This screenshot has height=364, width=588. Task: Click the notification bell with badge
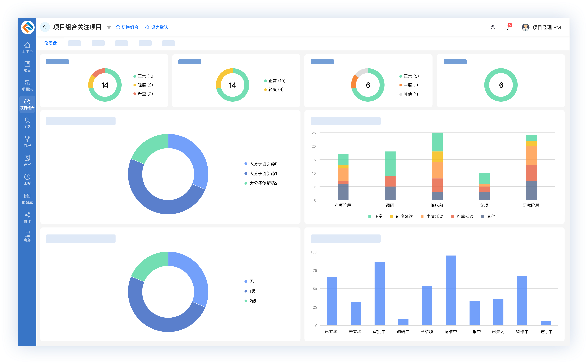point(507,27)
